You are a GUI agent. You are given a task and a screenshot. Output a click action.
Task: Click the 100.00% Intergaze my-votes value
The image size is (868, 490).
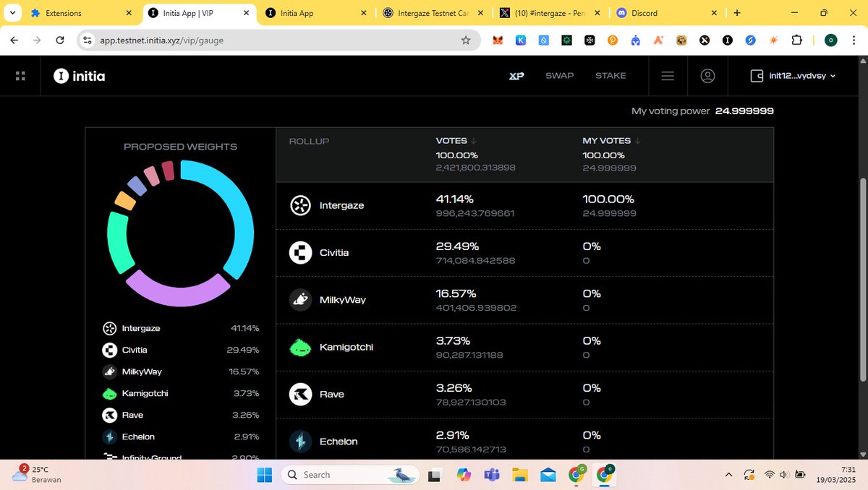click(x=608, y=199)
